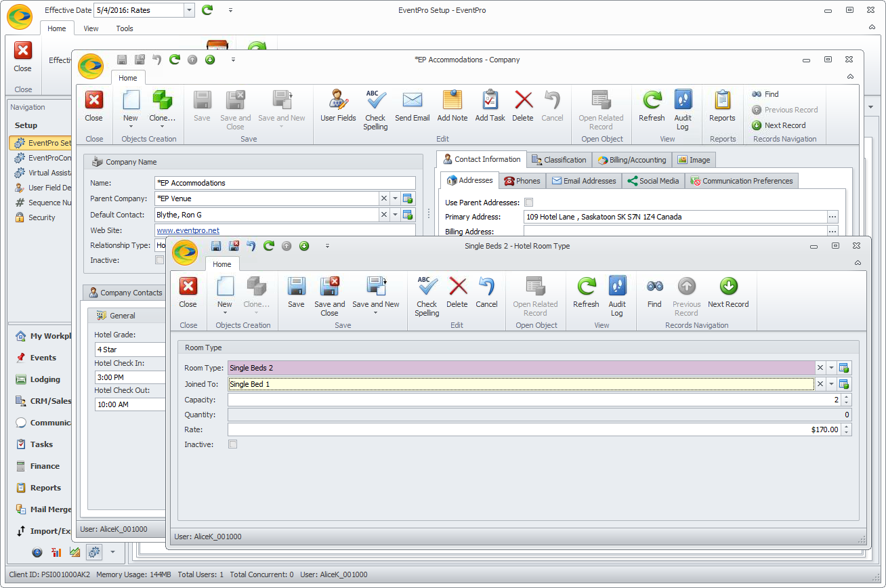Open Effective Date dropdown
This screenshot has height=588, width=886.
point(189,10)
